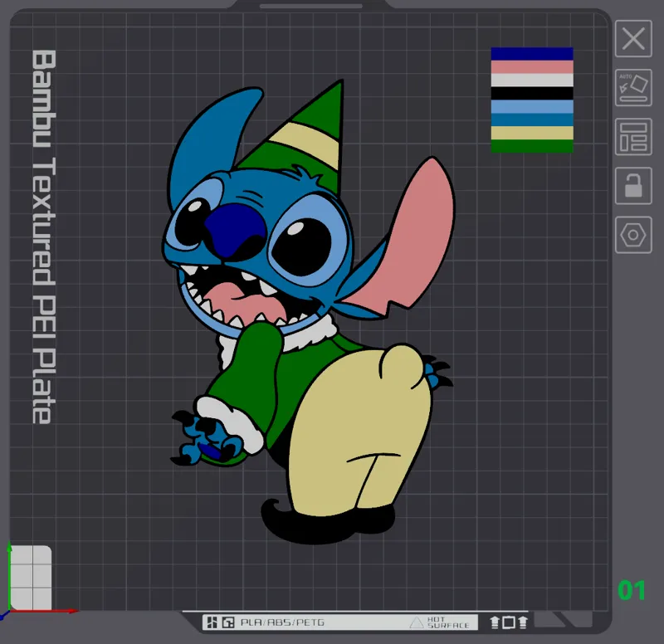Screen dimensions: 664x644
Task: Open the plate settings hexagon icon
Action: [633, 235]
